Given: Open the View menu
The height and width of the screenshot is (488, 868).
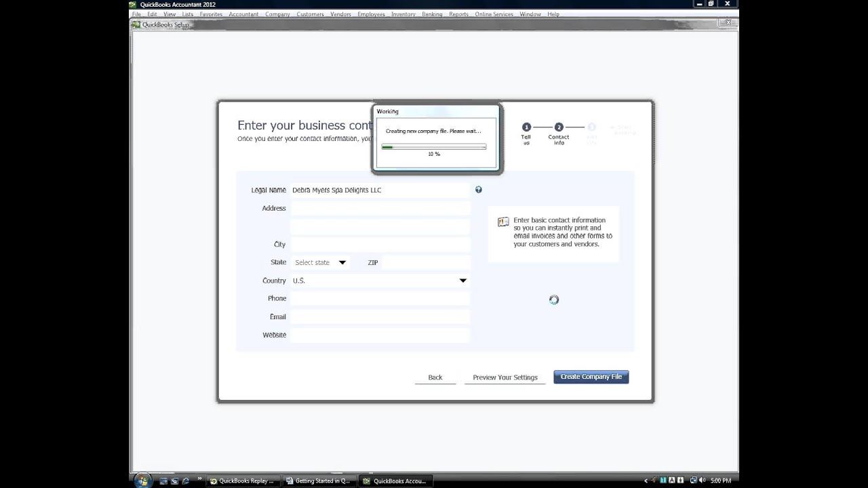Looking at the screenshot, I should 170,14.
